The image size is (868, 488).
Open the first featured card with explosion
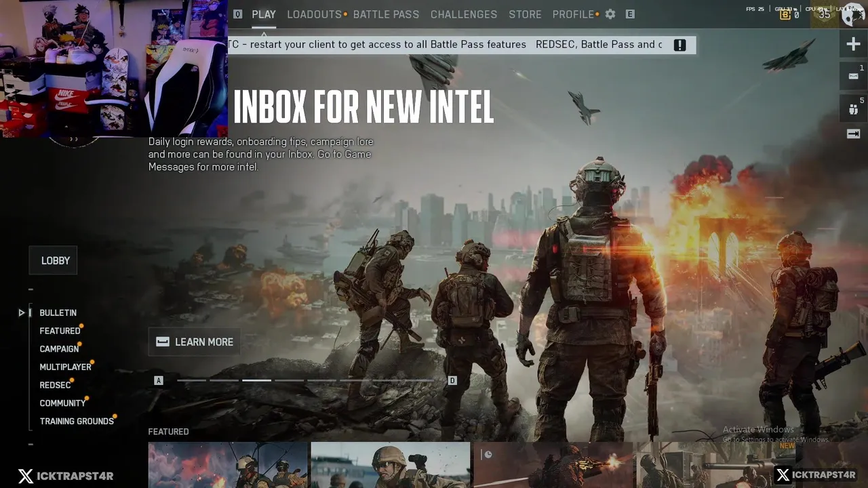[228, 465]
